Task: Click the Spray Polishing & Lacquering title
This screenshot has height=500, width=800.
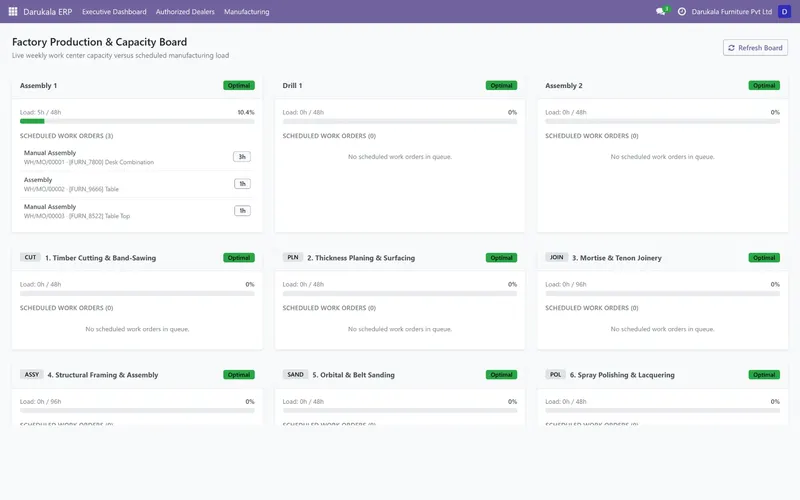Action: (622, 375)
